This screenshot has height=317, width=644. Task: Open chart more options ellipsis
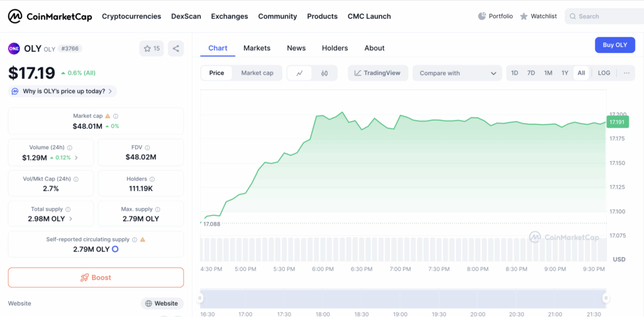click(626, 73)
